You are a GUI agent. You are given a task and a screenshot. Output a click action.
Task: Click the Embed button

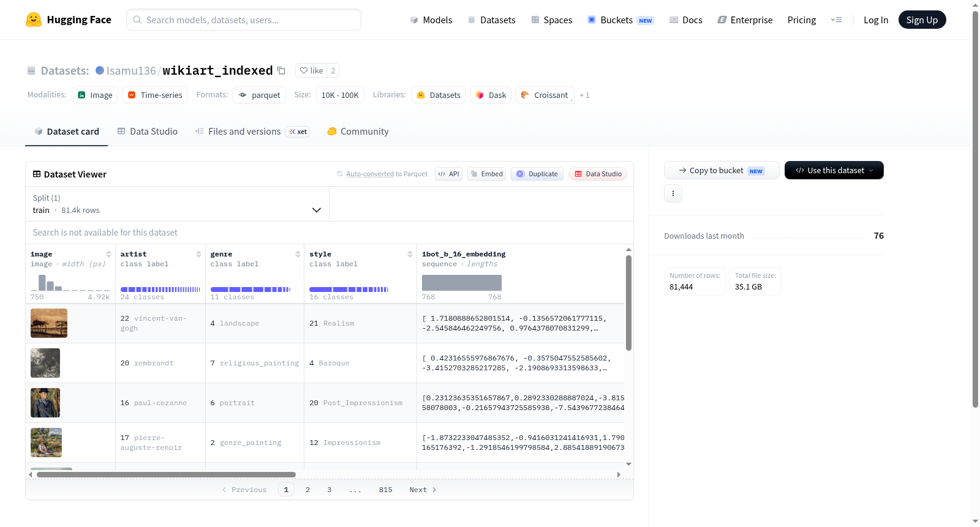486,174
